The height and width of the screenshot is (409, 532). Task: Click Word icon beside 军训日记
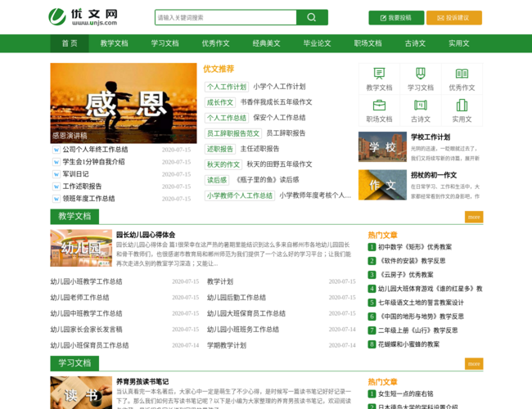point(56,174)
